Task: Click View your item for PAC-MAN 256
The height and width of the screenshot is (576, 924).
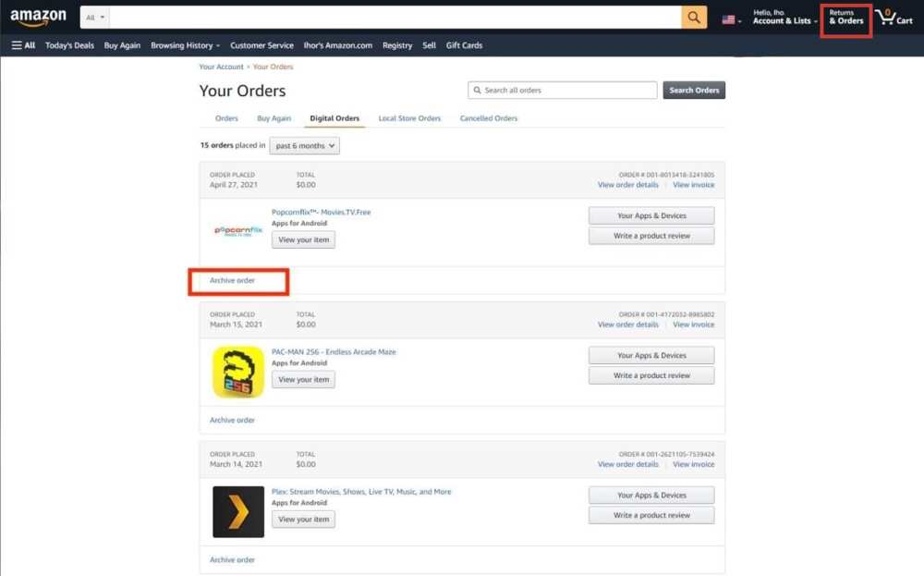Action: coord(303,380)
